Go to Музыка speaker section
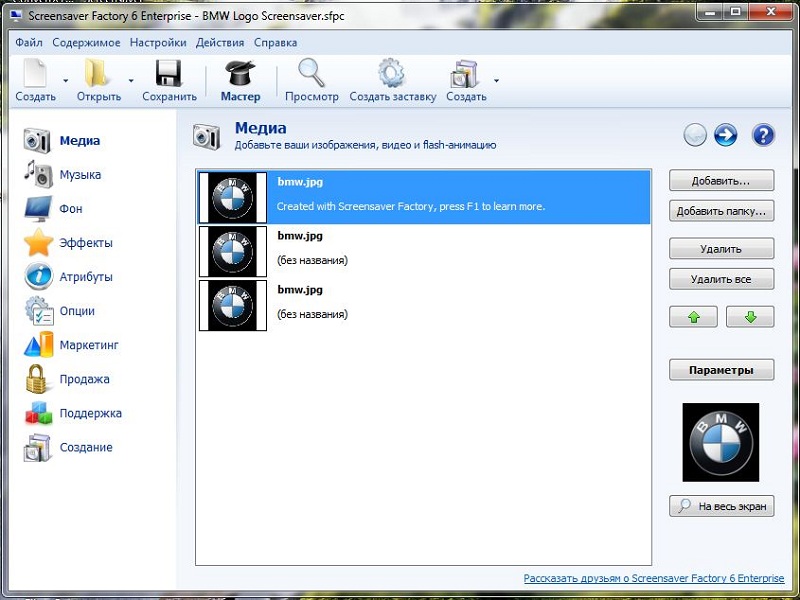This screenshot has width=800, height=600. (x=37, y=174)
